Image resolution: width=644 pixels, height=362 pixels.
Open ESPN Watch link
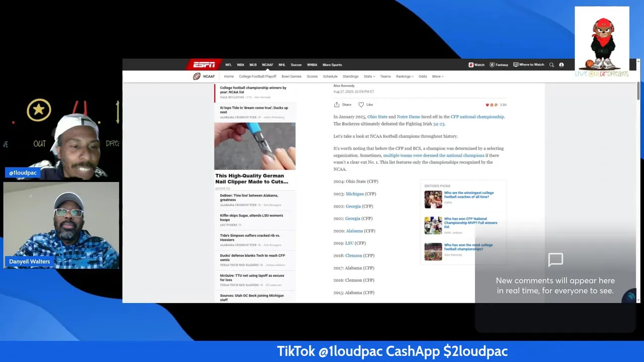(x=476, y=65)
